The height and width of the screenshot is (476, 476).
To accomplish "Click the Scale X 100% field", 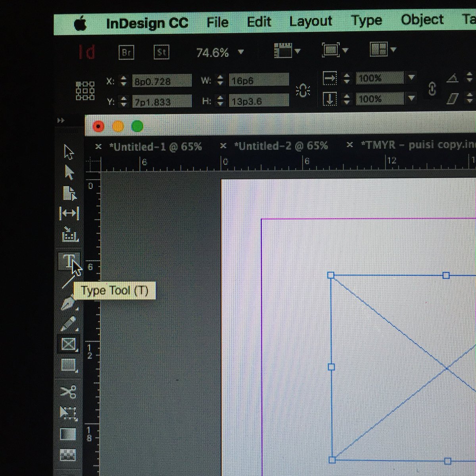I will (x=379, y=78).
